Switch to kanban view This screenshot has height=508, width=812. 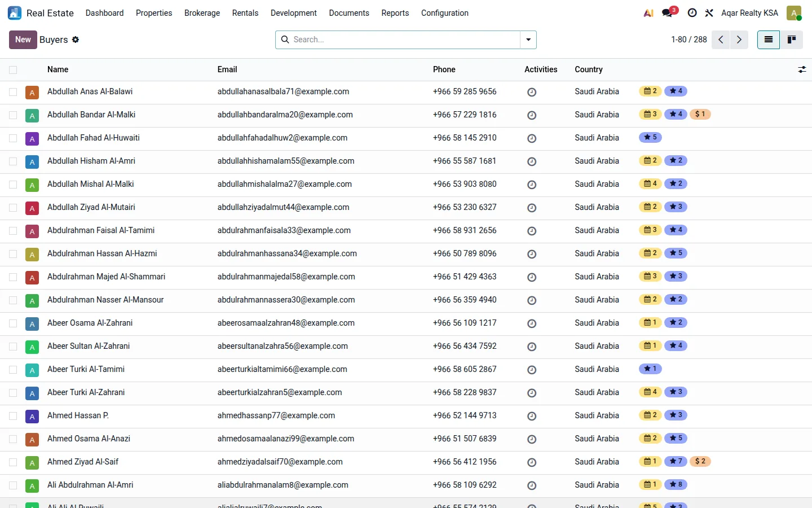point(792,40)
